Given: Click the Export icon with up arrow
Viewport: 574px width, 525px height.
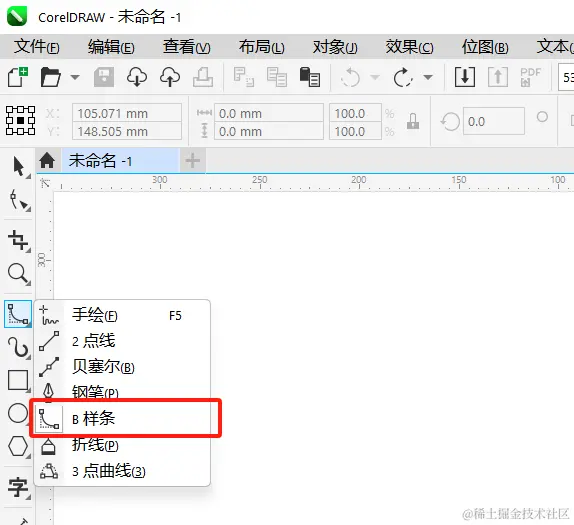Looking at the screenshot, I should point(498,77).
